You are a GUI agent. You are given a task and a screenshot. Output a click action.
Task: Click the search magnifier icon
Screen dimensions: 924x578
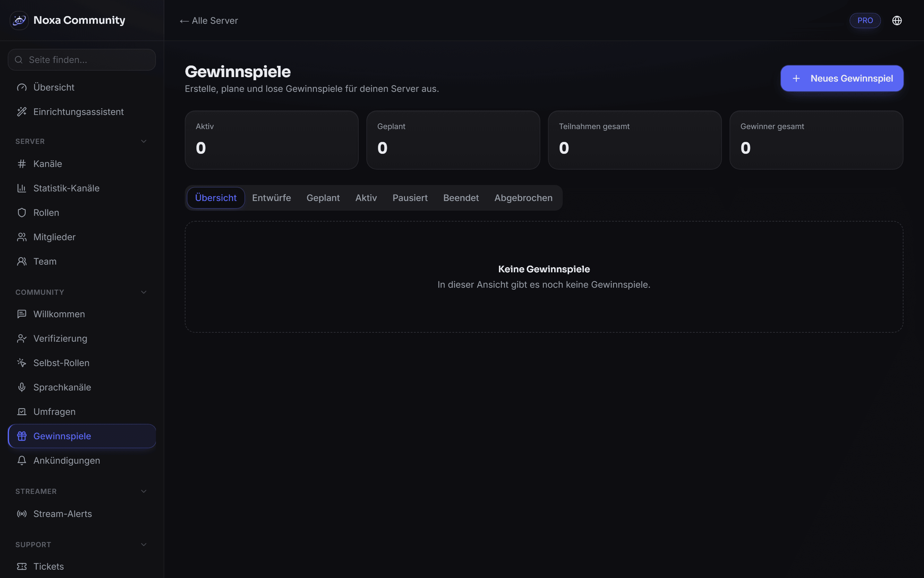click(18, 60)
